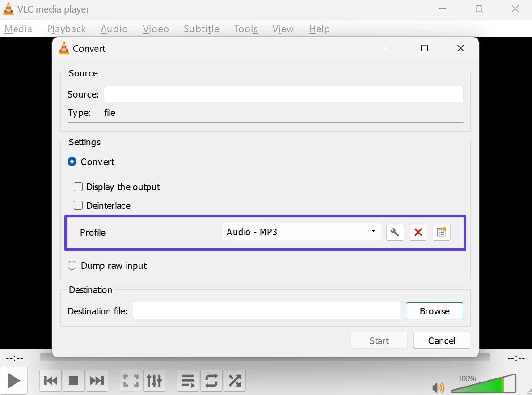Edit selected profile with wrench icon
Screen dimensions: 532x395
point(395,232)
